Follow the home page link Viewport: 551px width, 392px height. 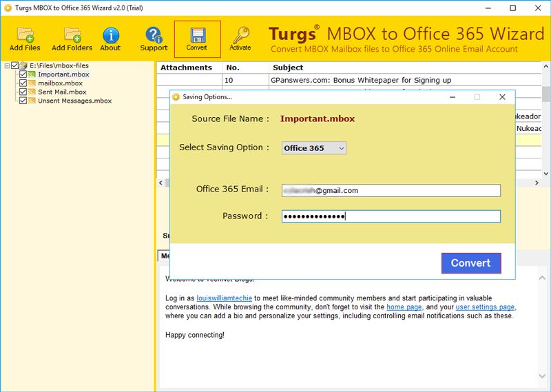[404, 307]
